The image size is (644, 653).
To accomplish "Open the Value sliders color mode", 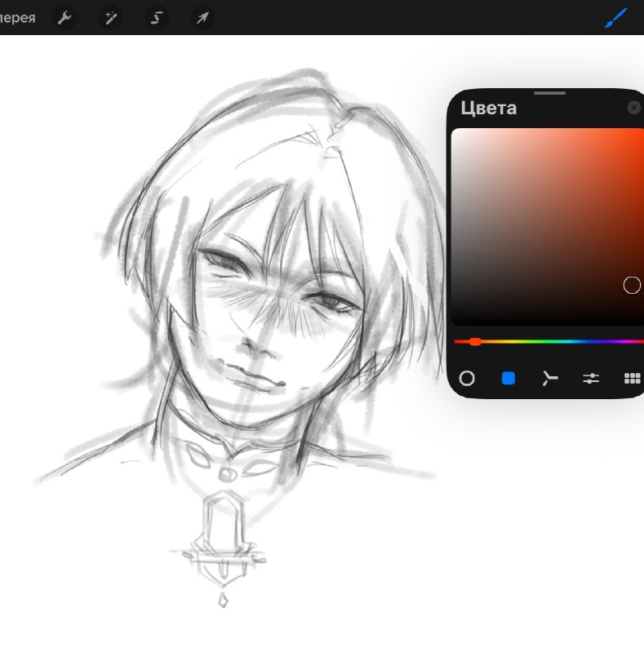I will [591, 378].
